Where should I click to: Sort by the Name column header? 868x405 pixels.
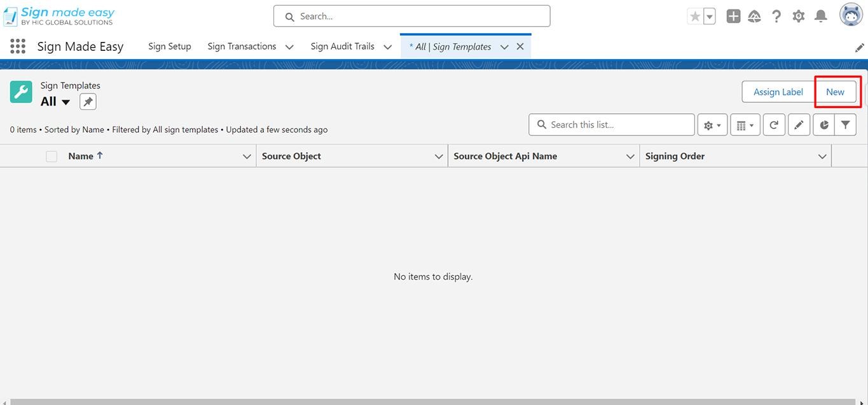coord(81,156)
